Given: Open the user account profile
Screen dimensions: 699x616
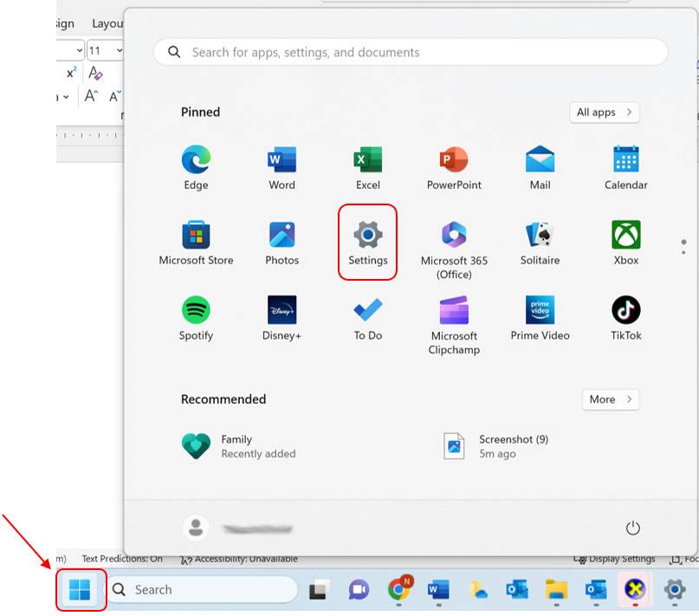Looking at the screenshot, I should [x=237, y=528].
